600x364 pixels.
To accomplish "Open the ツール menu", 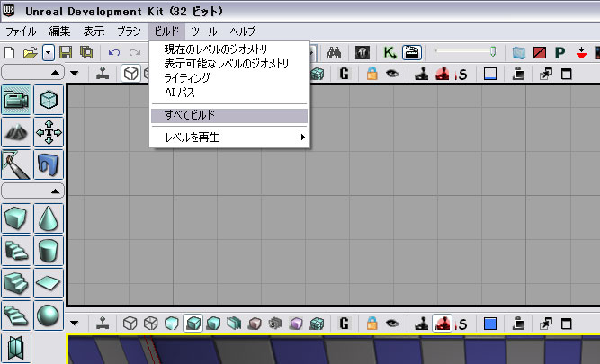I will tap(204, 31).
